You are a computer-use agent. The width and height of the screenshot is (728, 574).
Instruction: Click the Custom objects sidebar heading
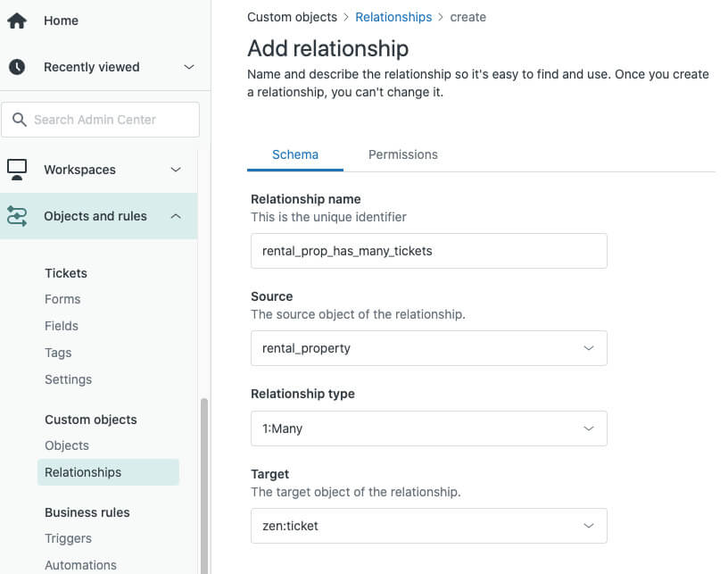pyautogui.click(x=90, y=420)
